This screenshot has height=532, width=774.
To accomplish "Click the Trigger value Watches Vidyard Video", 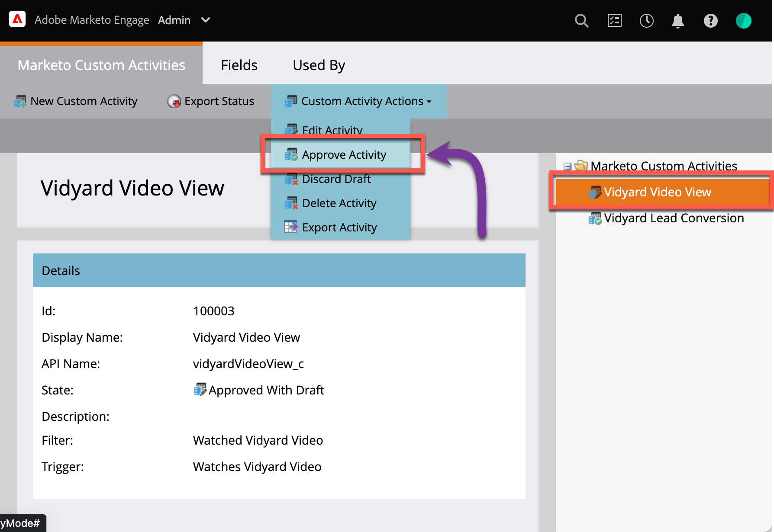I will 257,467.
